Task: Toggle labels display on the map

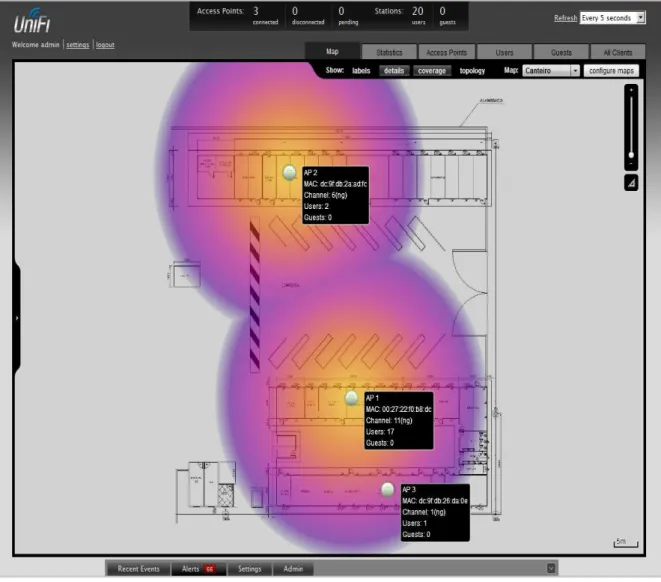Action: (x=361, y=71)
